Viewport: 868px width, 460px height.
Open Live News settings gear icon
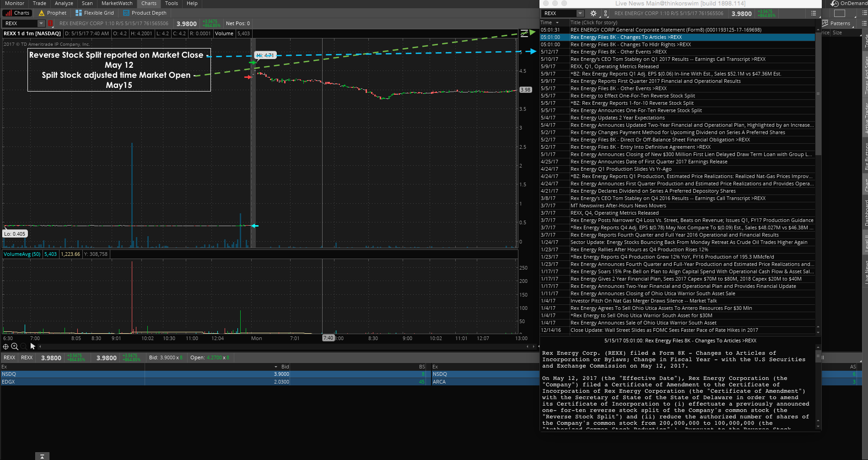point(593,14)
